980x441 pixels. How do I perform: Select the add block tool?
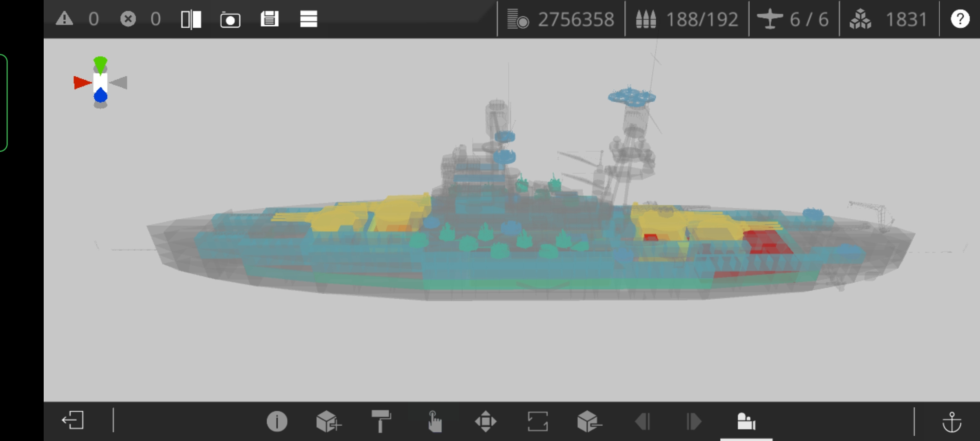coord(328,421)
